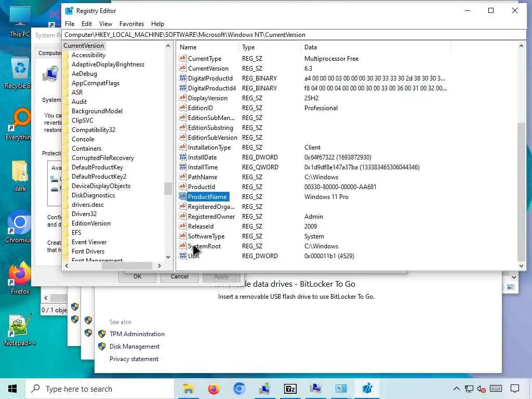
Task: Open 7-Zip from the taskbar
Action: pos(290,389)
